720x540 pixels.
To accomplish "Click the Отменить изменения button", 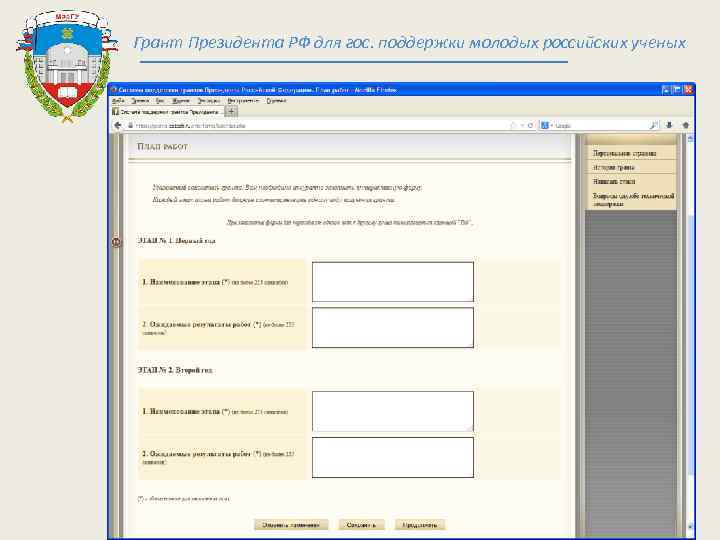I will (291, 525).
